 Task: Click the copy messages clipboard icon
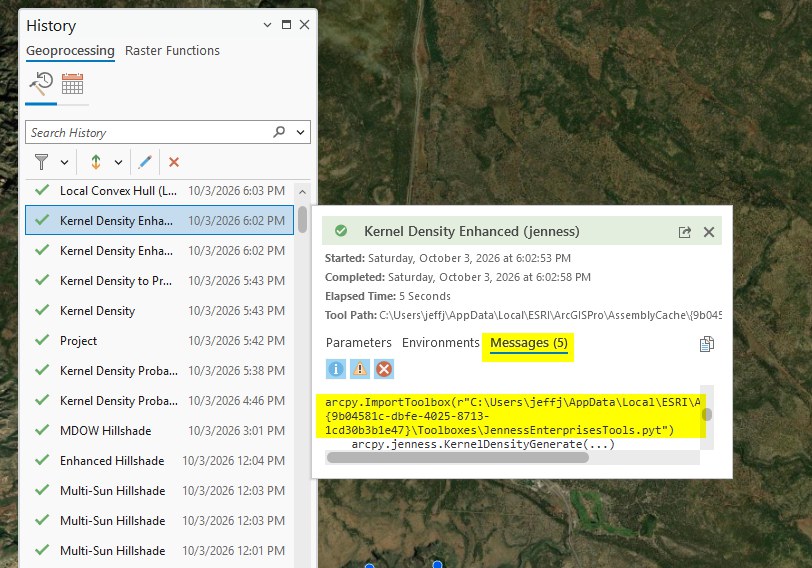click(706, 344)
